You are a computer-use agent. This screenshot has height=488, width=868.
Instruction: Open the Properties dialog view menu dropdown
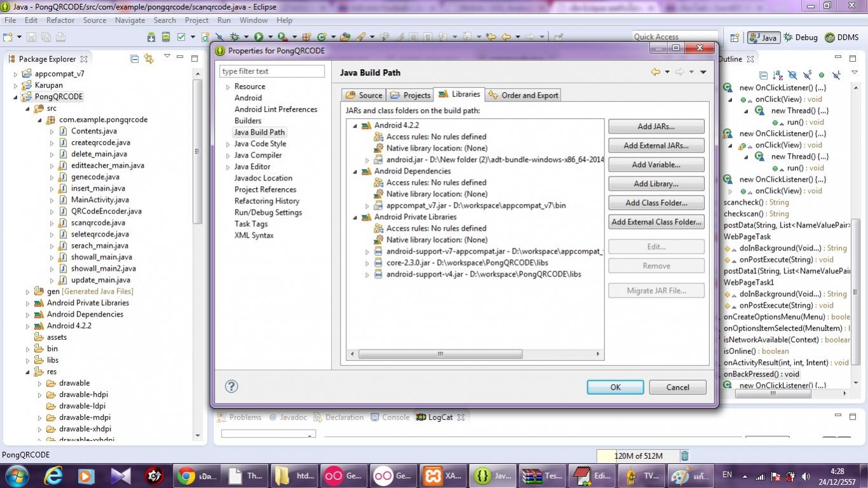[703, 72]
